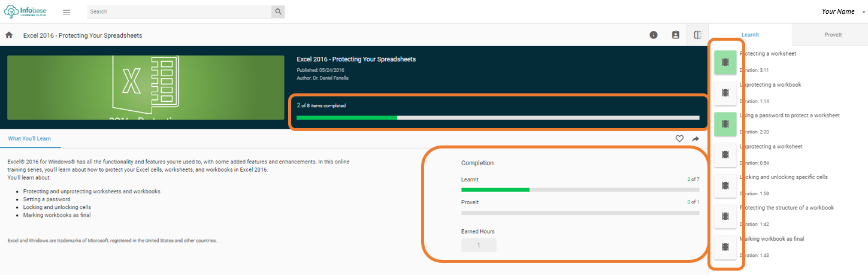Click the Author: Dr. Daniel Fanella text
This screenshot has height=276, width=868.
[x=323, y=78]
